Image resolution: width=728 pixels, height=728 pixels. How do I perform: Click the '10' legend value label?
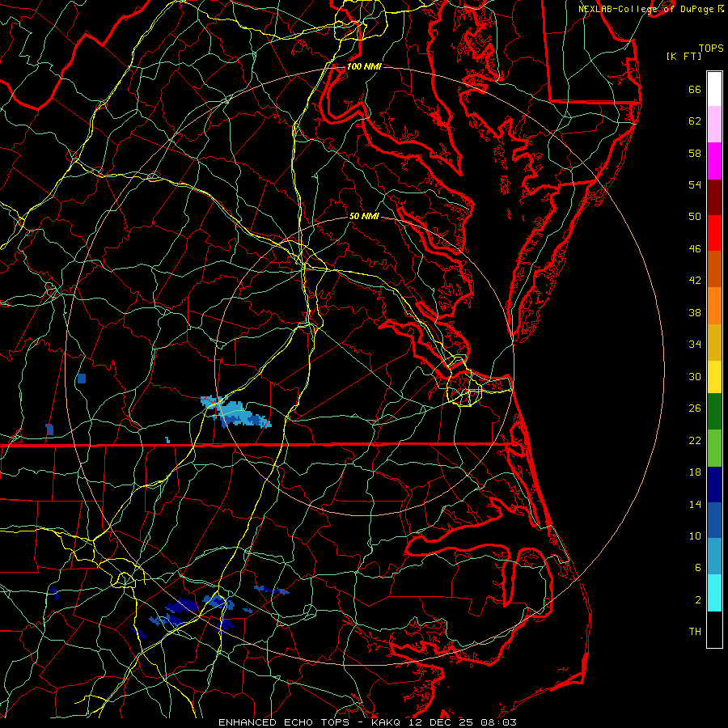[695, 535]
